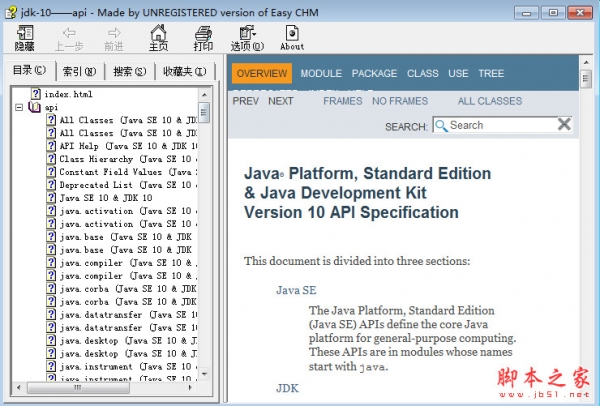
Task: Switch to the 搜索(S) search tab
Action: (129, 72)
